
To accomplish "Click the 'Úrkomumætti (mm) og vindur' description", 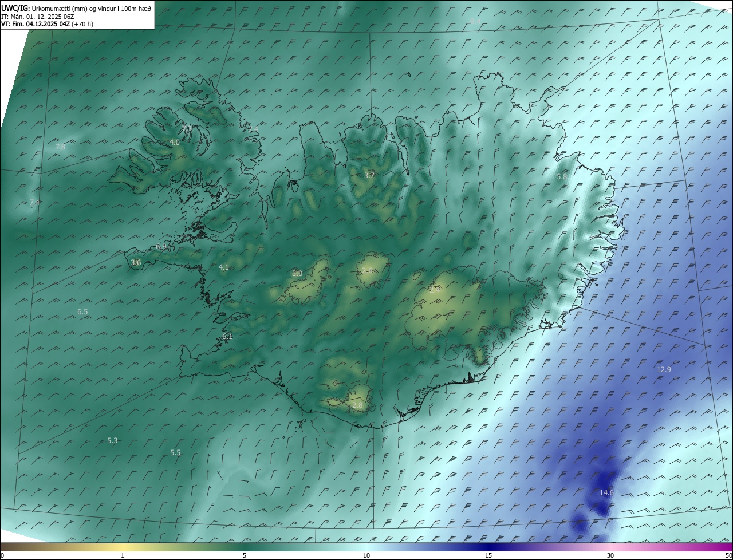I will pyautogui.click(x=73, y=9).
